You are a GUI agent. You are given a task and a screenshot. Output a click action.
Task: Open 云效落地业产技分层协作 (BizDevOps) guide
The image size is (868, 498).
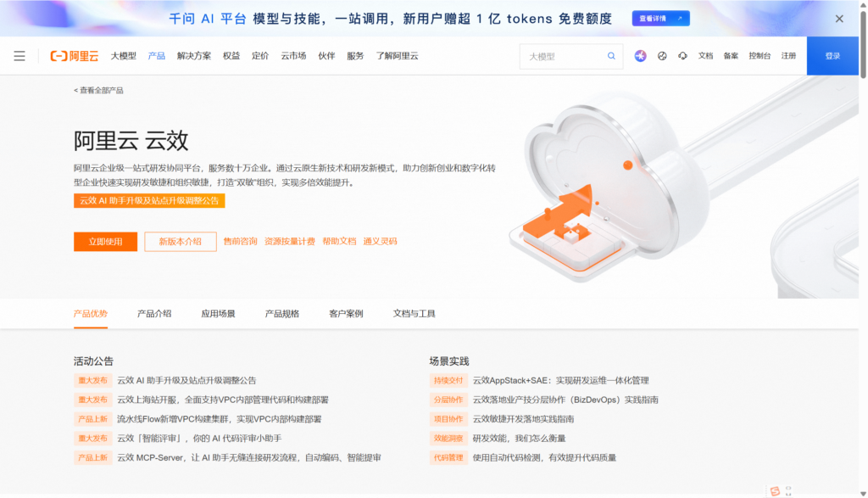(x=565, y=400)
